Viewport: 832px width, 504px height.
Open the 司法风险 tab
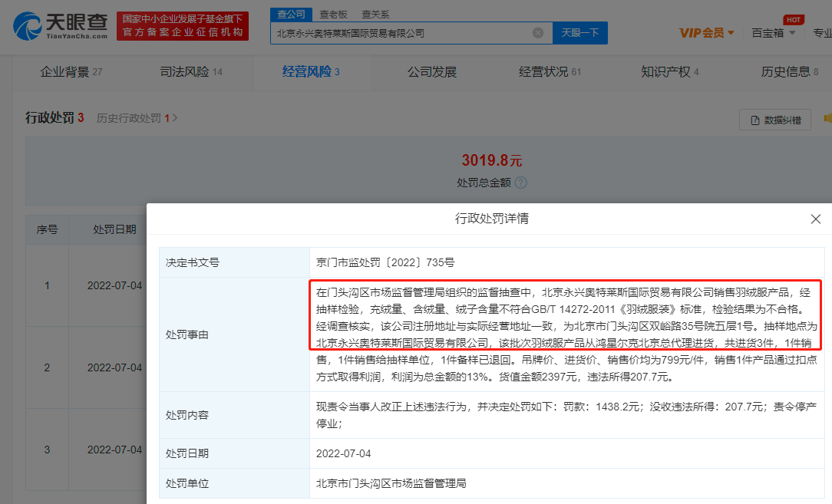tap(190, 72)
